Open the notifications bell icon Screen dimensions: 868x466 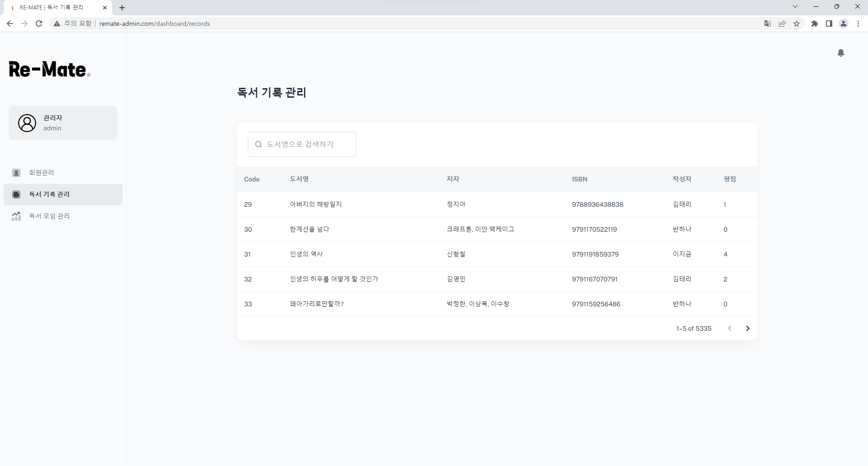(x=841, y=53)
